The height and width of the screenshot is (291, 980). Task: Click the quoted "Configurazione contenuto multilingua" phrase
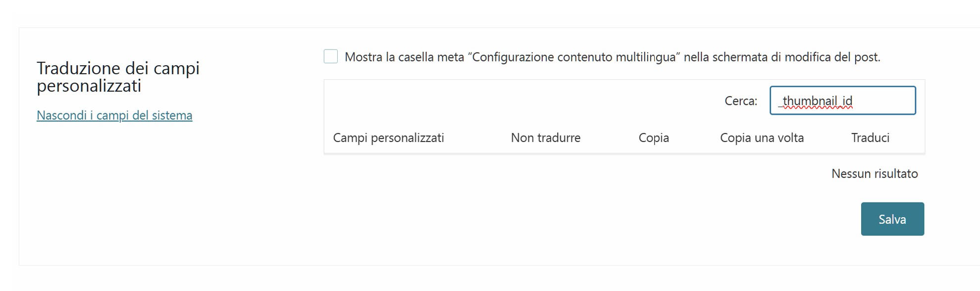(573, 57)
